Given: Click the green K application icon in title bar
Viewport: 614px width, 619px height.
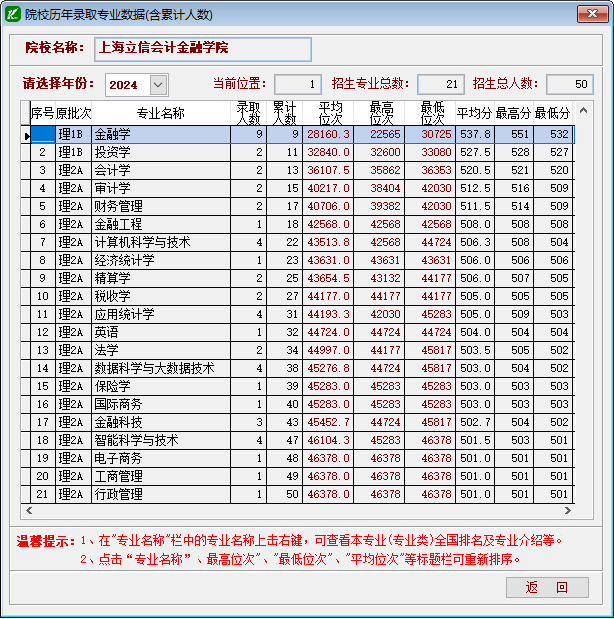Looking at the screenshot, I should 12,15.
